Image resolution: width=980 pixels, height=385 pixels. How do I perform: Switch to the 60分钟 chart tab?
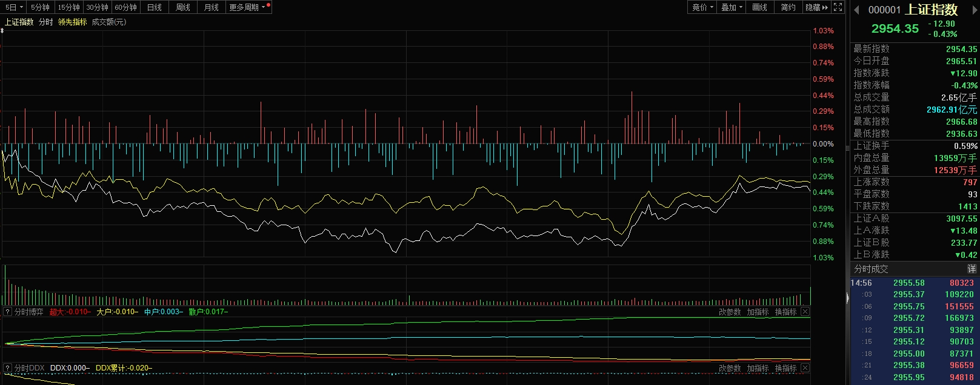point(125,7)
